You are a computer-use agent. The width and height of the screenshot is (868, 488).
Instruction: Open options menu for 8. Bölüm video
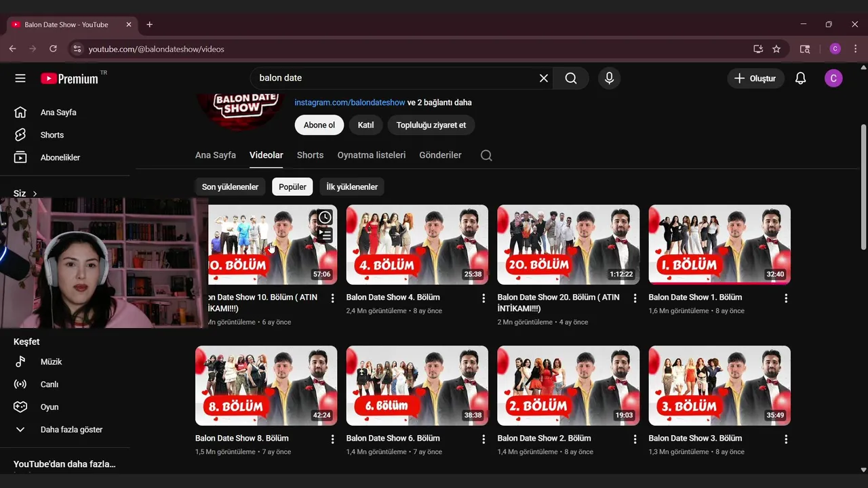tap(332, 439)
